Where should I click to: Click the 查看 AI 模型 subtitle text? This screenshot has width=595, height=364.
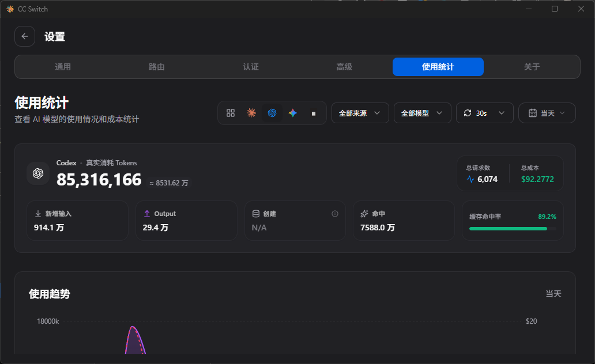(77, 119)
